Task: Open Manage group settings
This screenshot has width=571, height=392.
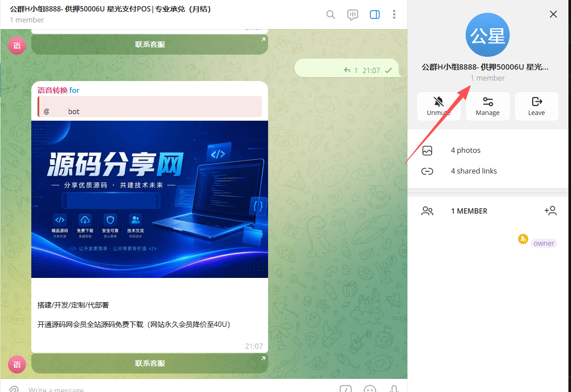Action: (x=488, y=106)
